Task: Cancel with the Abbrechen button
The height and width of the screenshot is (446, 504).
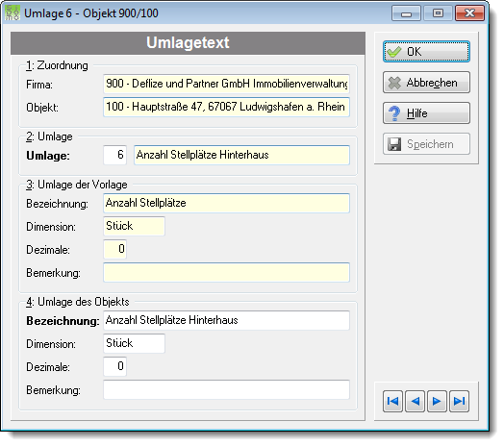Action: [x=426, y=83]
